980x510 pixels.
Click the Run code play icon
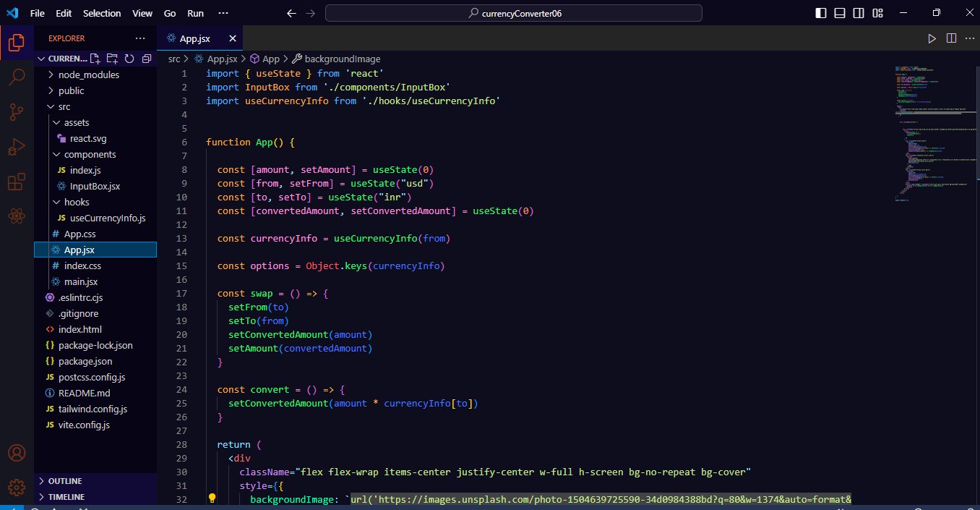pos(932,38)
